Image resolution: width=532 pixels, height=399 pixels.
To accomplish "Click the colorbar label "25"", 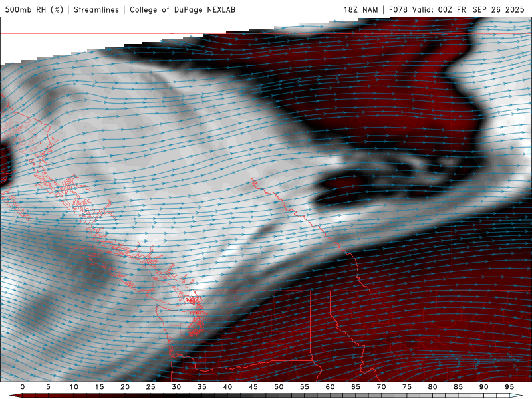I will pos(151,387).
